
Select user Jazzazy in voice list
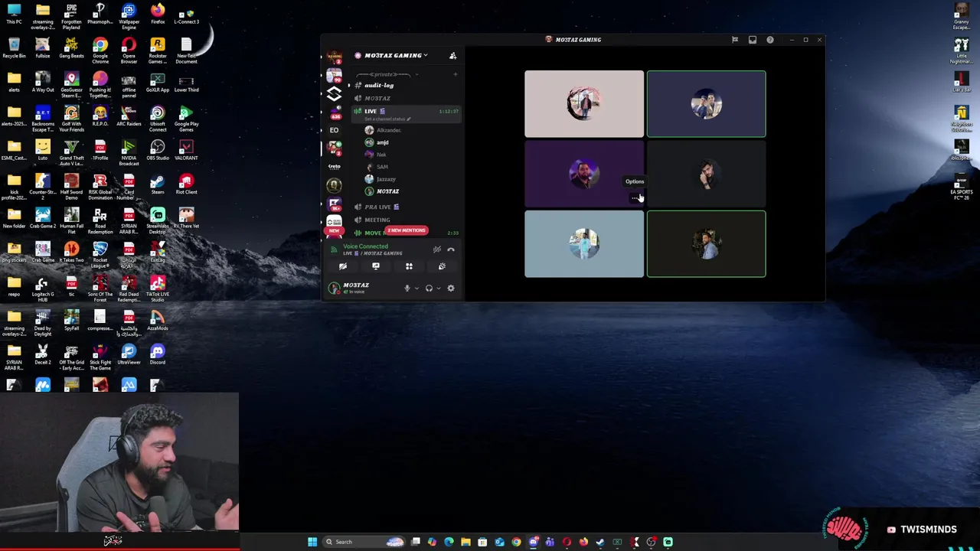[x=386, y=179]
